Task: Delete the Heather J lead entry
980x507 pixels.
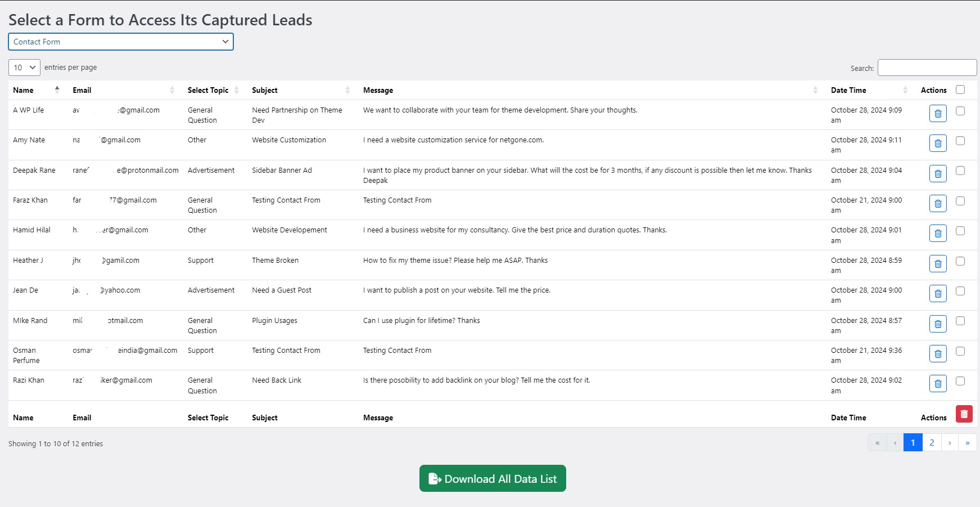Action: [x=938, y=264]
